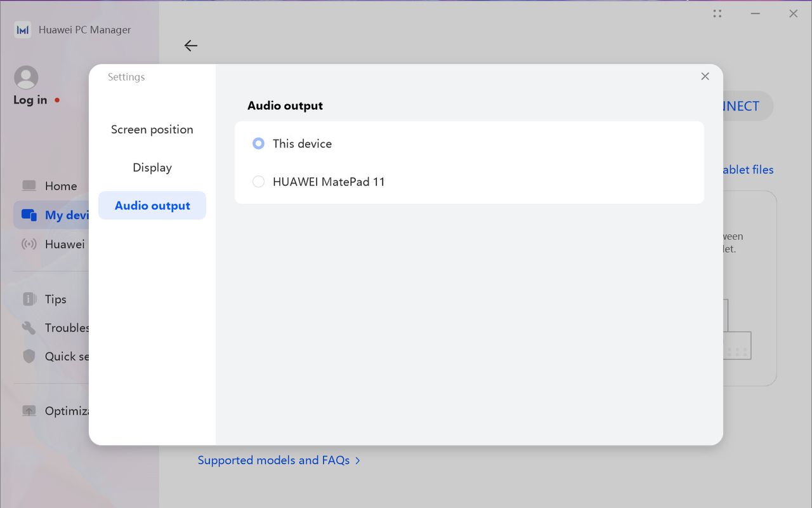Close the Settings dialog
812x508 pixels.
705,76
